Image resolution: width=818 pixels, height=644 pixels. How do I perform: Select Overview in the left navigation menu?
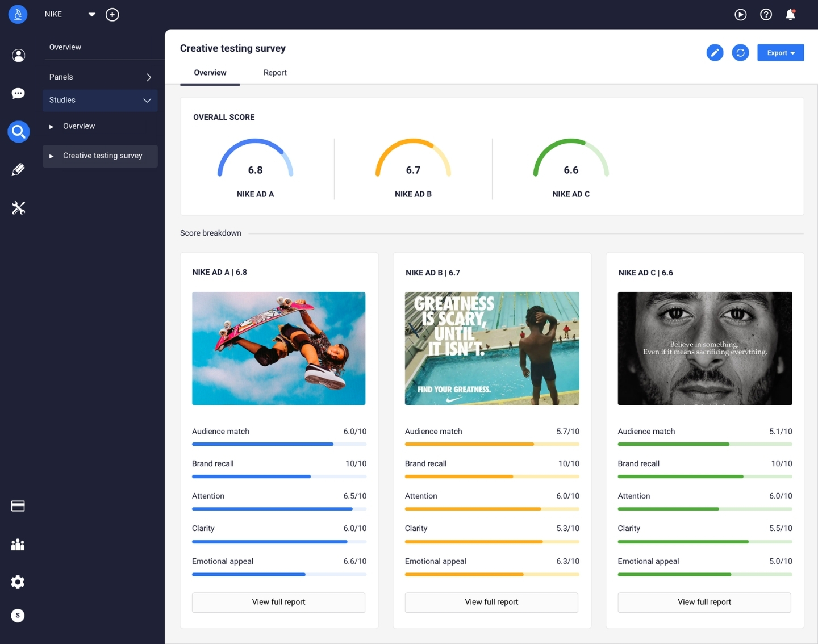(65, 47)
